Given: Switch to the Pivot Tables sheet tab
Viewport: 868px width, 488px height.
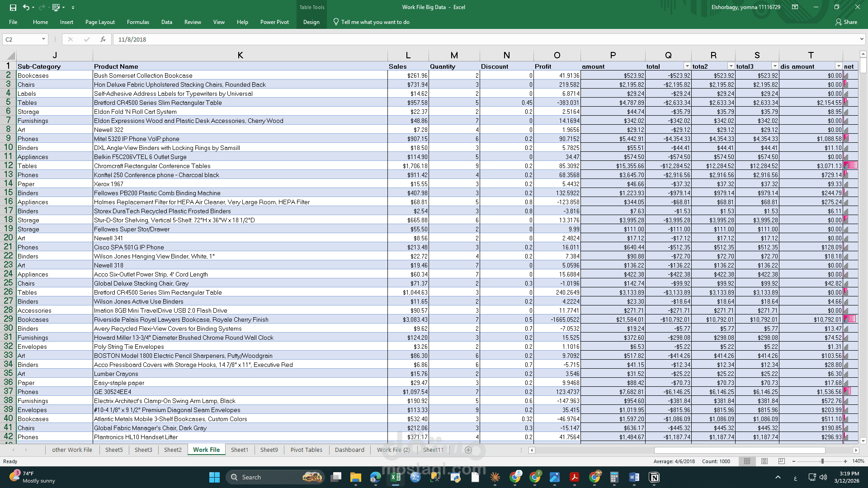Looking at the screenshot, I should click(x=306, y=450).
